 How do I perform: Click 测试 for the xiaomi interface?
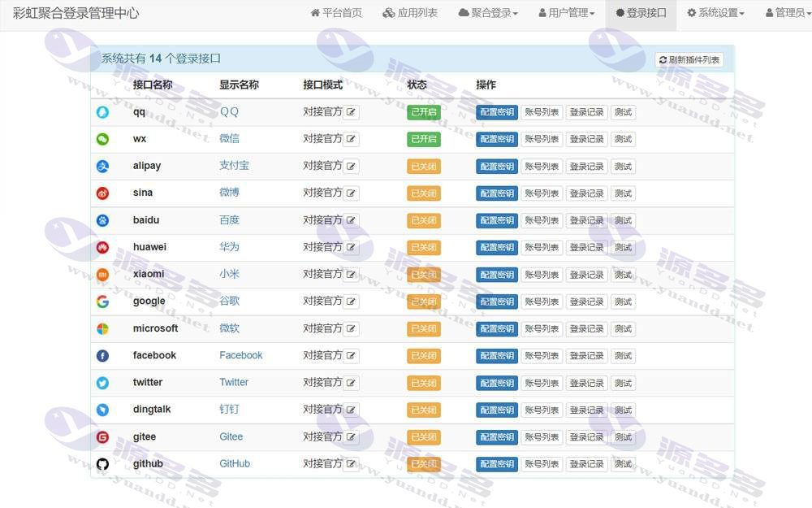click(x=623, y=275)
